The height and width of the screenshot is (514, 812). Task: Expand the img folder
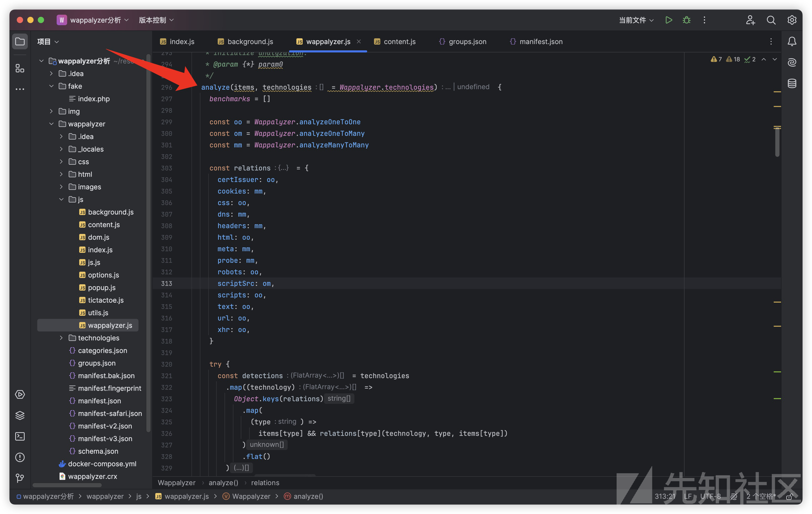point(51,111)
